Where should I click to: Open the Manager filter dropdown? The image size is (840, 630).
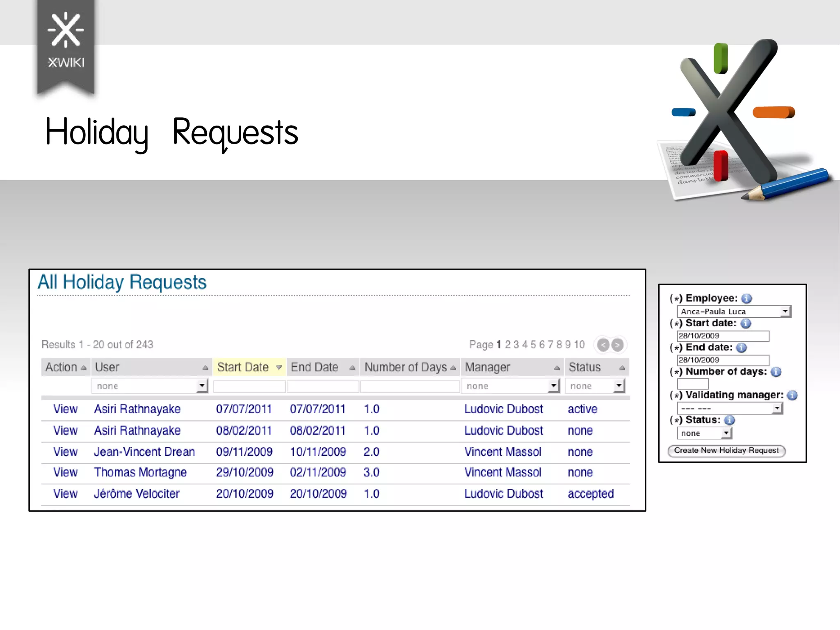point(511,386)
